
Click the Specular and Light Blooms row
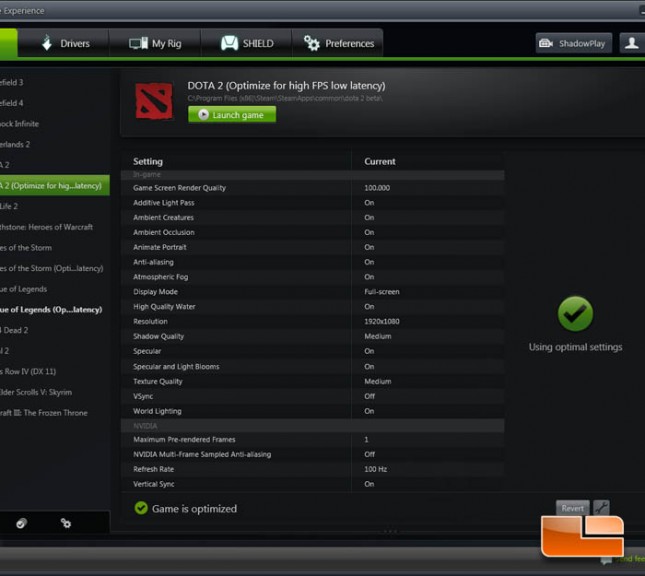pos(313,367)
